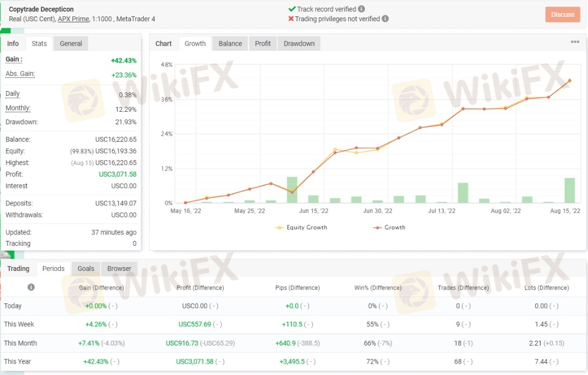Switch to the Info tab

tap(13, 44)
